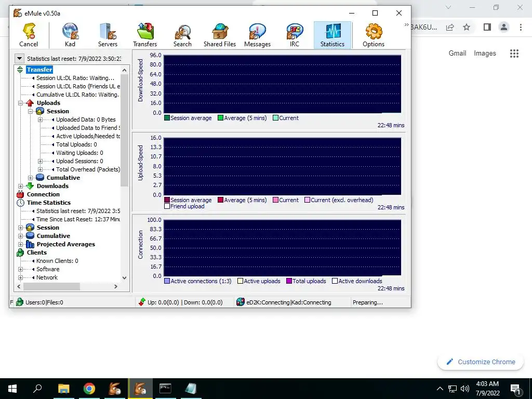Expand the Upload Sessions: 0 node

pyautogui.click(x=40, y=161)
